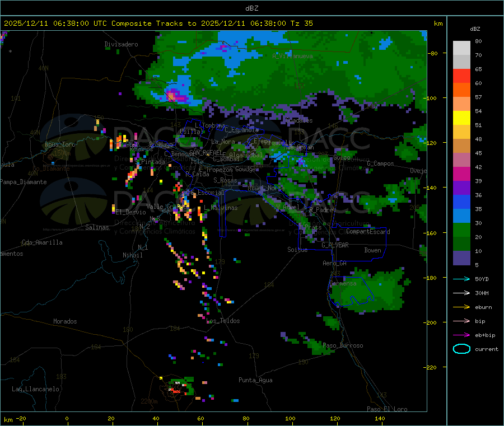Select the light gray top swatch of dBZ scale
Viewport: 504px width, 426px height.
pos(461,48)
